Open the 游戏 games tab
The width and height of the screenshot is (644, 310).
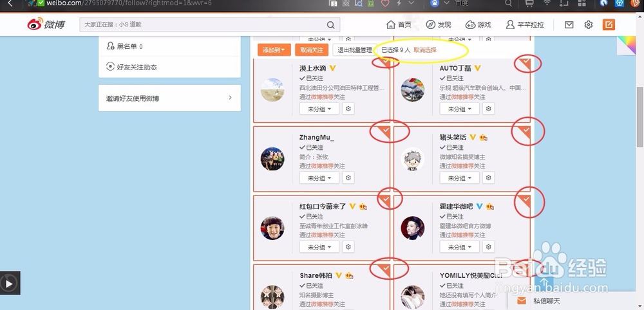tap(478, 24)
